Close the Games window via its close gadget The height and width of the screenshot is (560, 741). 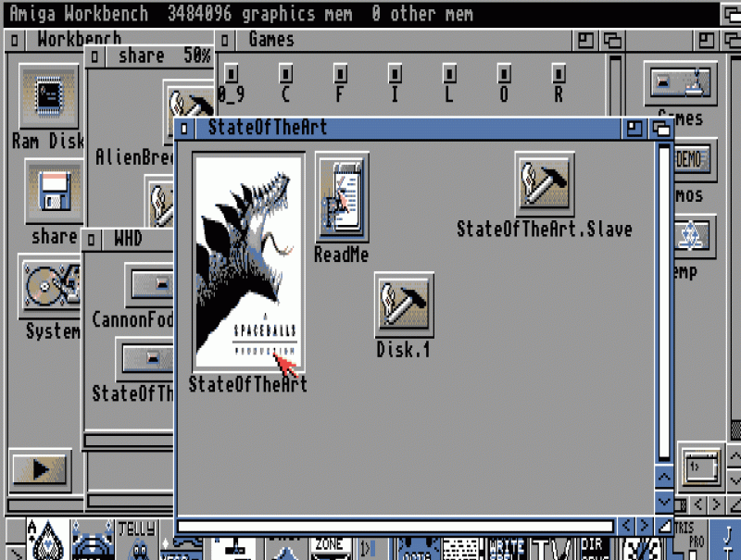click(x=225, y=40)
